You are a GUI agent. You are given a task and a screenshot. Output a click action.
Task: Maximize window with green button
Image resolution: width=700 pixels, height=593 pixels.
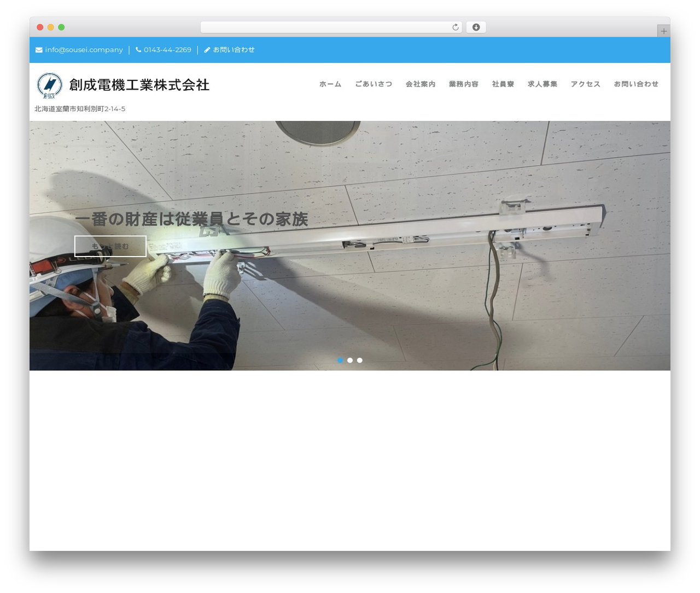click(61, 27)
